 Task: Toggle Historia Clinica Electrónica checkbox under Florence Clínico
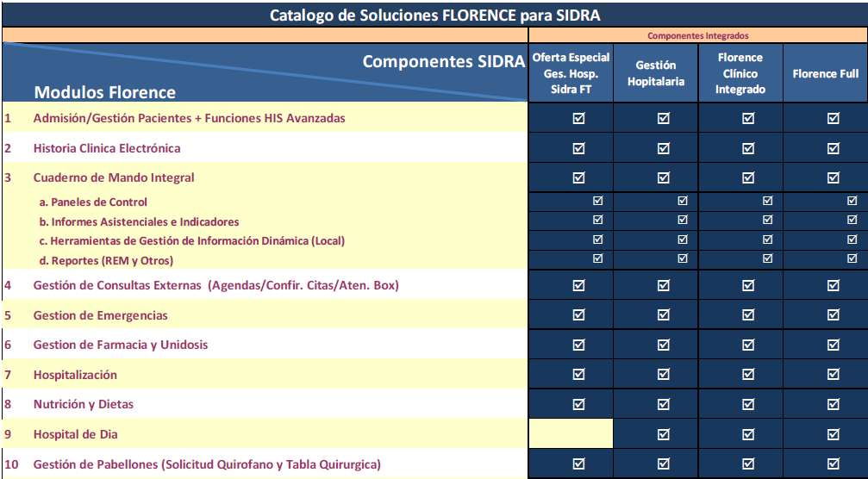coord(748,147)
